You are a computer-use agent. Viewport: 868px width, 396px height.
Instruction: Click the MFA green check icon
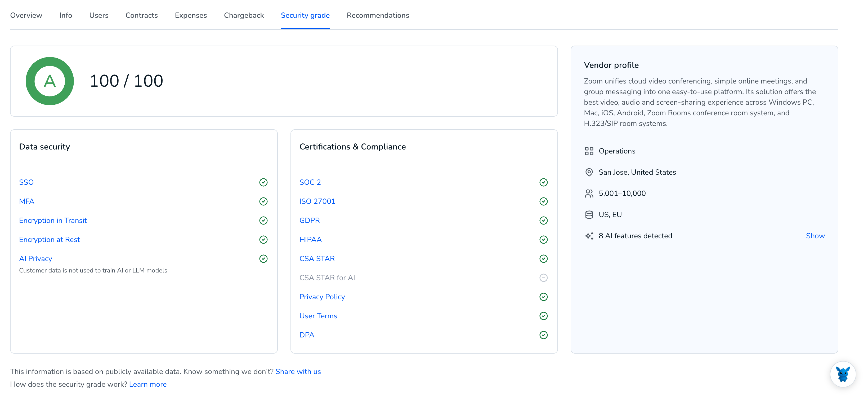[263, 201]
